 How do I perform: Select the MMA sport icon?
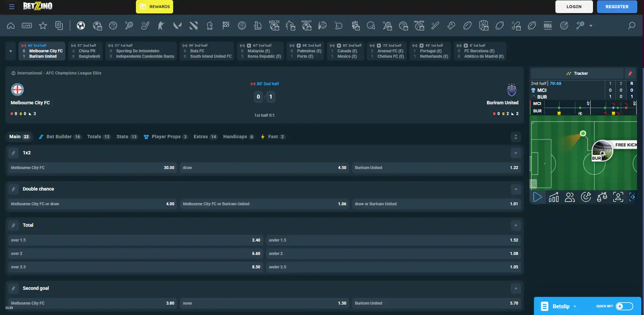click(548, 25)
